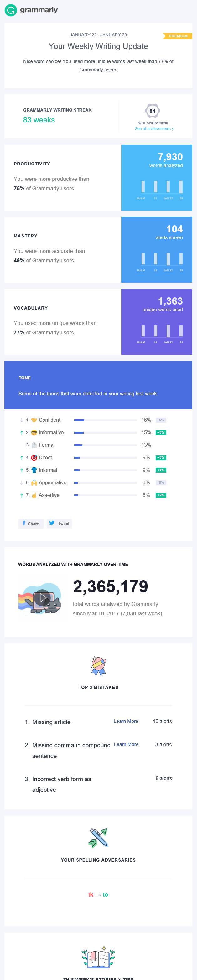Open Learn More for Missing comma
This screenshot has height=980, width=197.
(x=126, y=744)
